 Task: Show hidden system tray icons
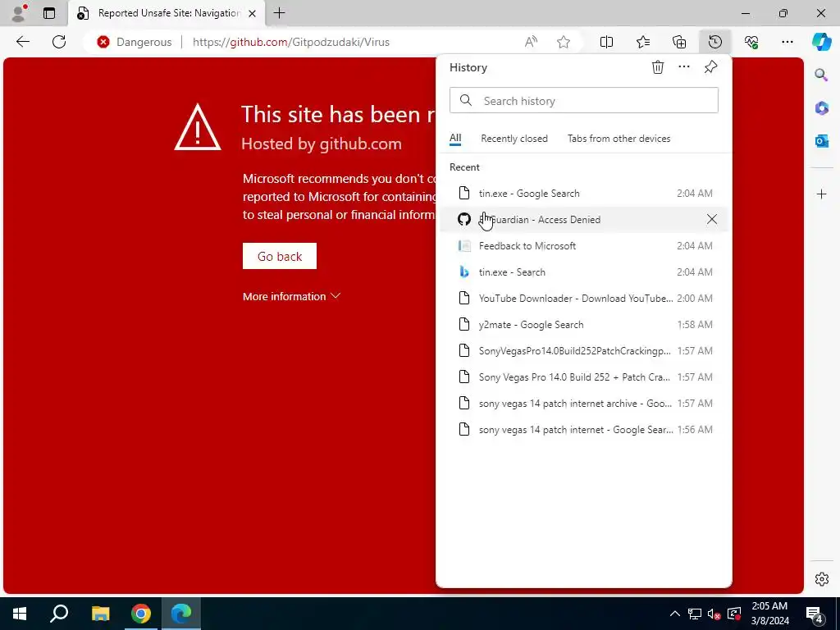tap(675, 614)
